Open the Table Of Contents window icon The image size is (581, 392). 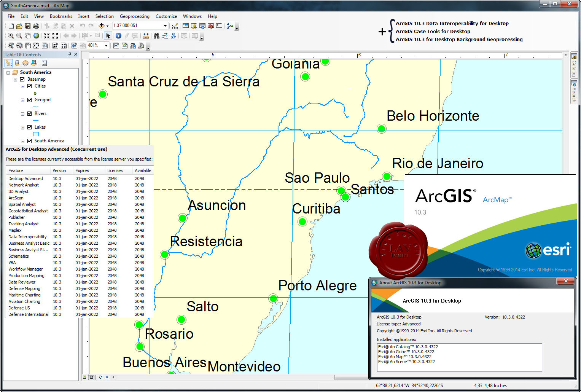[x=186, y=26]
